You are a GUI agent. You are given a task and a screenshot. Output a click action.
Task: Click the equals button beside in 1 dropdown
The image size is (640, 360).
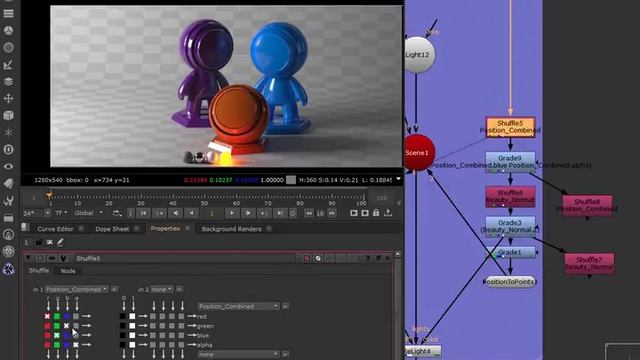pyautogui.click(x=114, y=289)
